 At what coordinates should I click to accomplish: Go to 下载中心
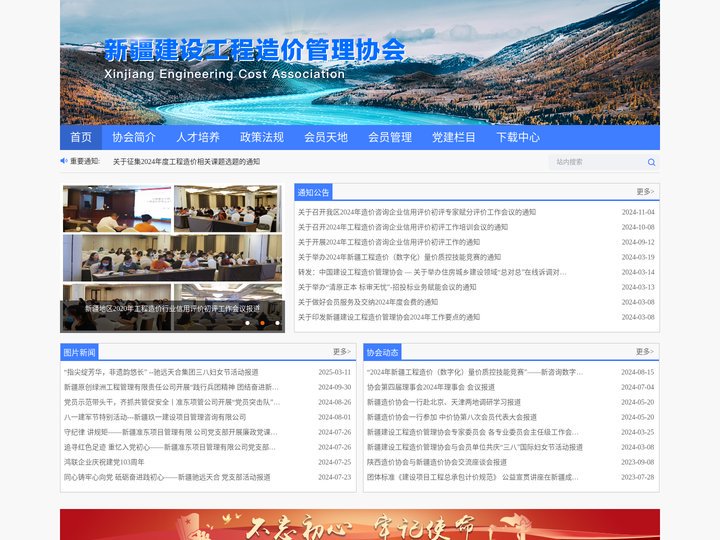click(x=518, y=137)
